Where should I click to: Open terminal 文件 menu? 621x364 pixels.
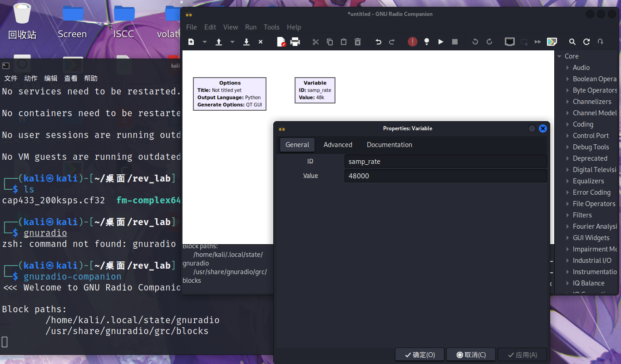[x=11, y=79]
